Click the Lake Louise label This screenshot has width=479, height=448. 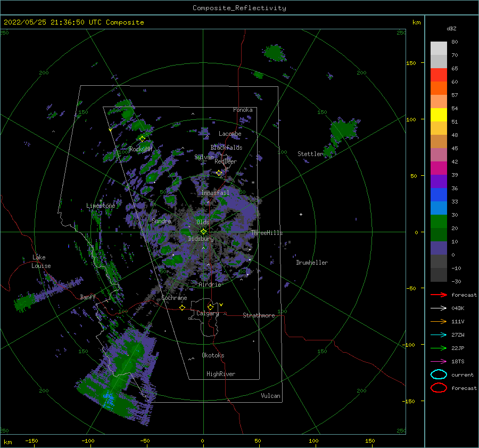point(41,262)
